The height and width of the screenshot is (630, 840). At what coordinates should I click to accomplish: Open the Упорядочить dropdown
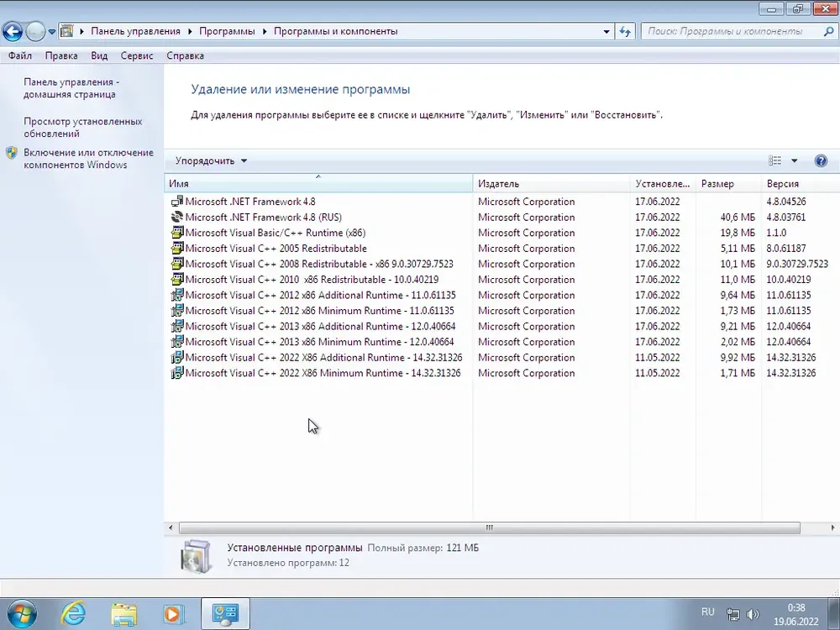211,160
